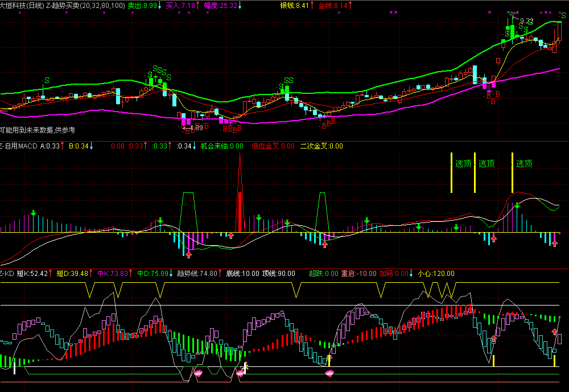Click the 顶线:90.00 label

click(x=279, y=273)
